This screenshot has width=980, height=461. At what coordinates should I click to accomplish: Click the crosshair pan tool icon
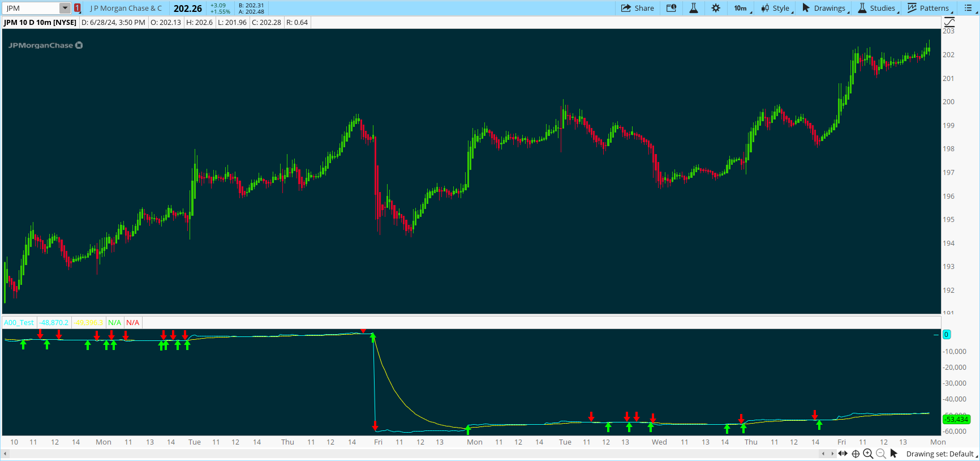[x=856, y=454]
